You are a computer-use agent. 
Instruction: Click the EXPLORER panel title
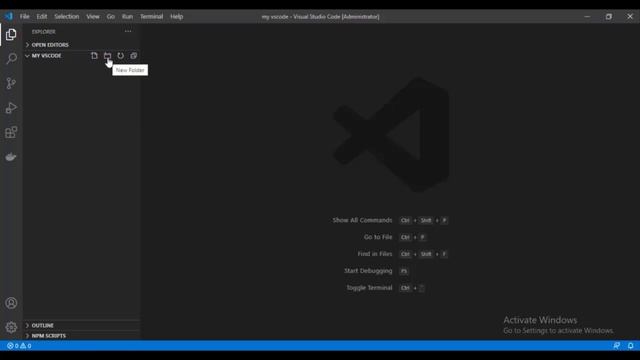pyautogui.click(x=44, y=31)
